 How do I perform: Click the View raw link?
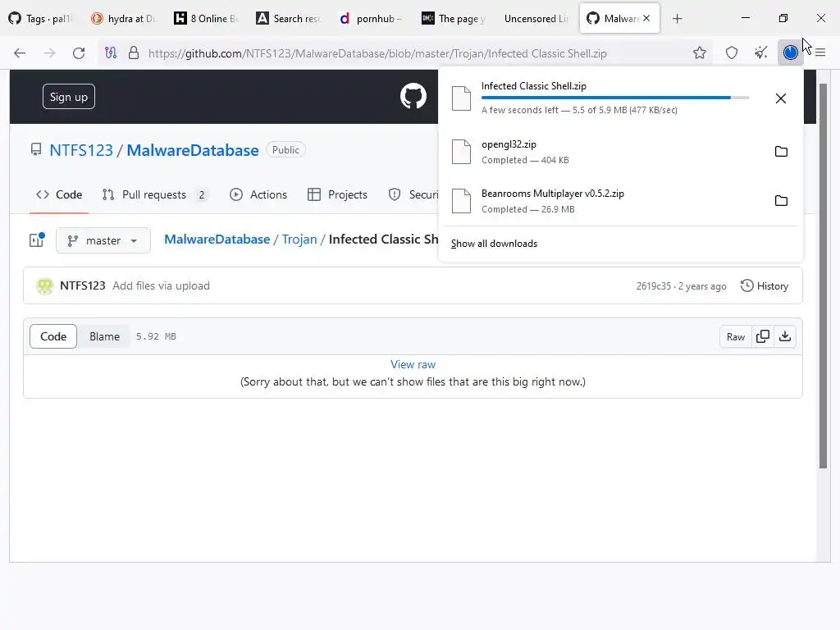413,365
